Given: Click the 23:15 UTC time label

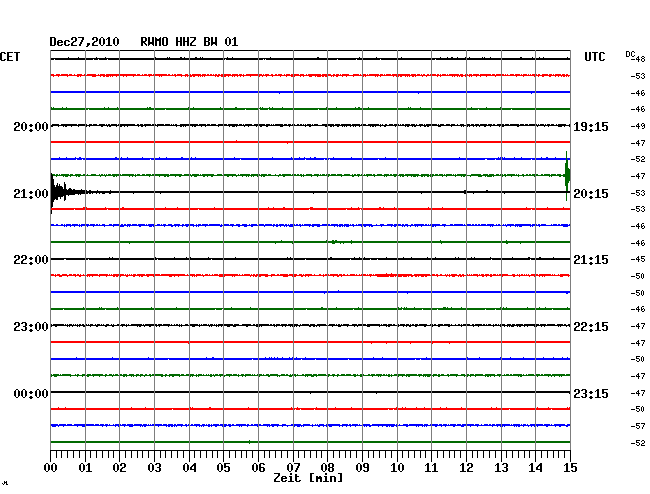Looking at the screenshot, I should tap(591, 394).
